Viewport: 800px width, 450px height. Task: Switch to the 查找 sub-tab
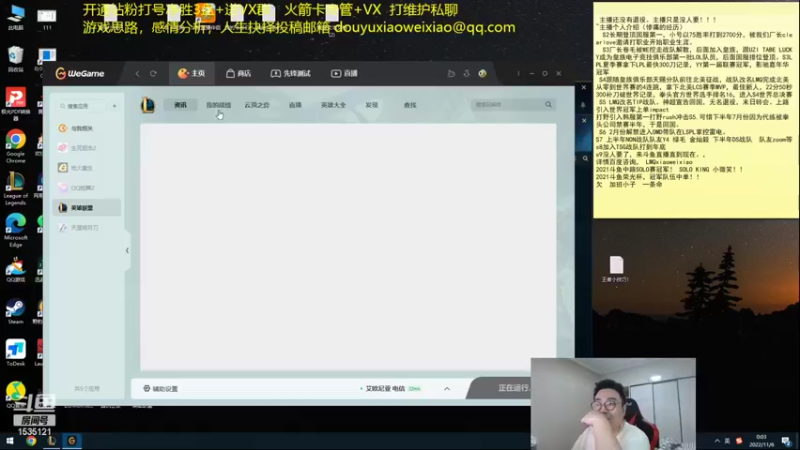click(410, 105)
